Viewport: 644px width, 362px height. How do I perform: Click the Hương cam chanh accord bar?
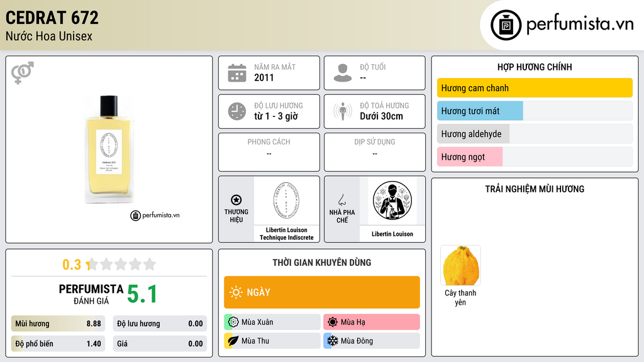pyautogui.click(x=535, y=88)
